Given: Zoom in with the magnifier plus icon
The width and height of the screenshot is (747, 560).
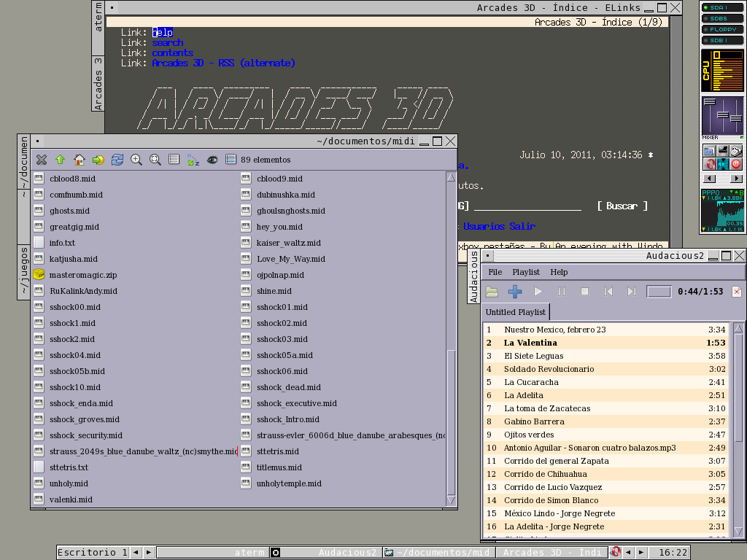Looking at the screenshot, I should pyautogui.click(x=136, y=160).
